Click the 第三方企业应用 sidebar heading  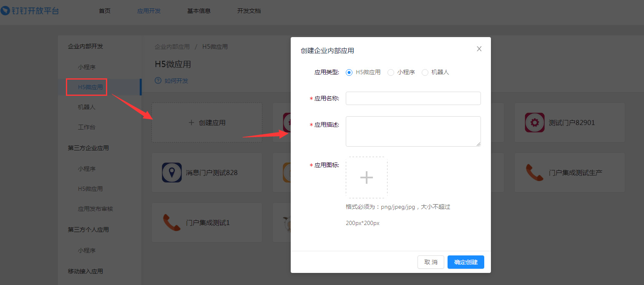click(x=88, y=148)
